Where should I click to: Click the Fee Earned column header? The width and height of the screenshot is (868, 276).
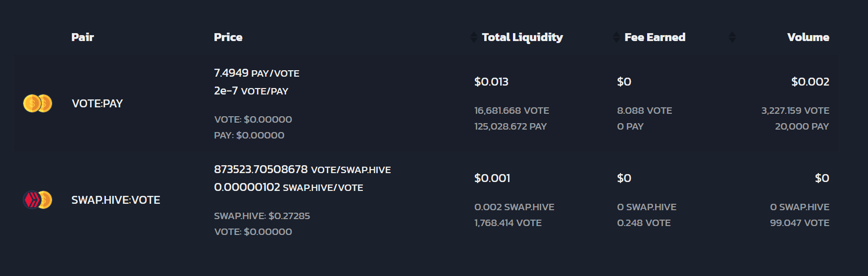655,37
